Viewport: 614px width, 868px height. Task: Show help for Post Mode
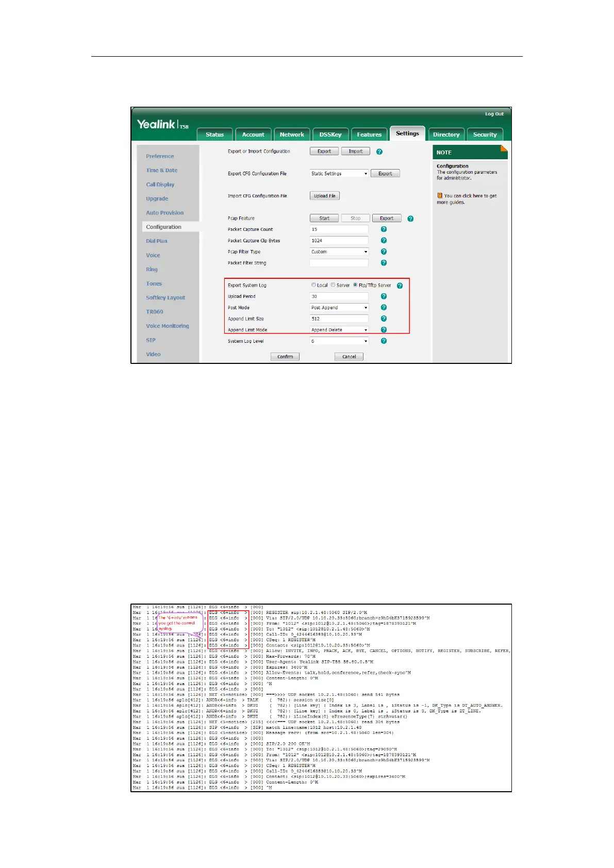(384, 308)
